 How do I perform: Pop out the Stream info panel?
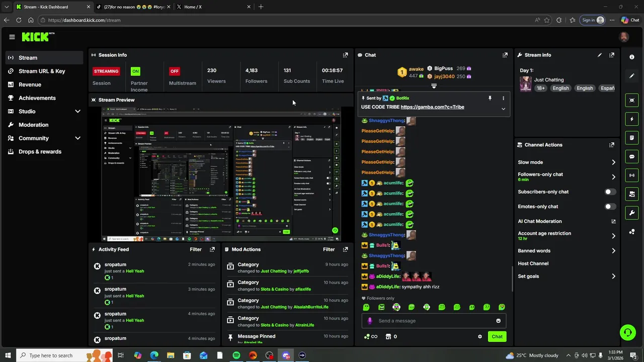tap(611, 55)
